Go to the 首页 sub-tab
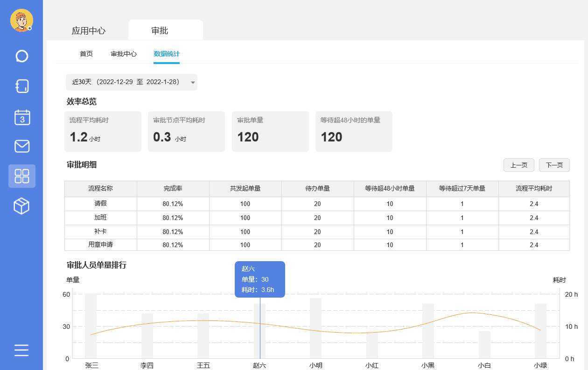 click(86, 54)
